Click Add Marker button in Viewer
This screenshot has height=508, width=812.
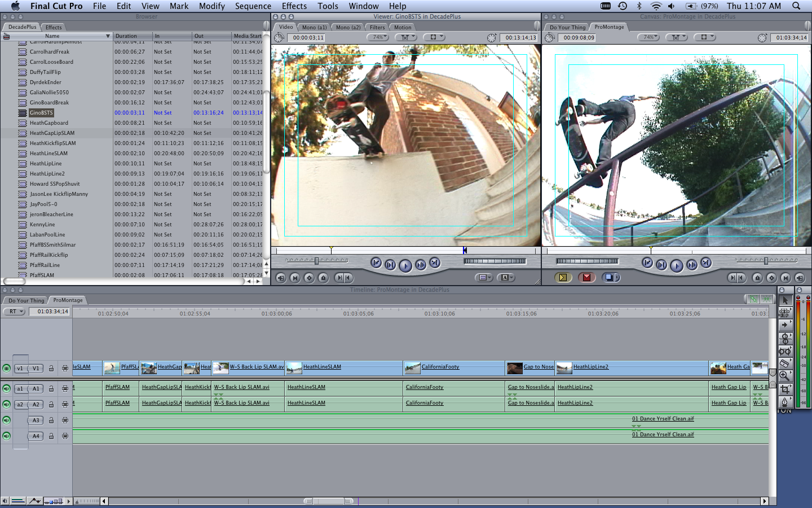(323, 278)
